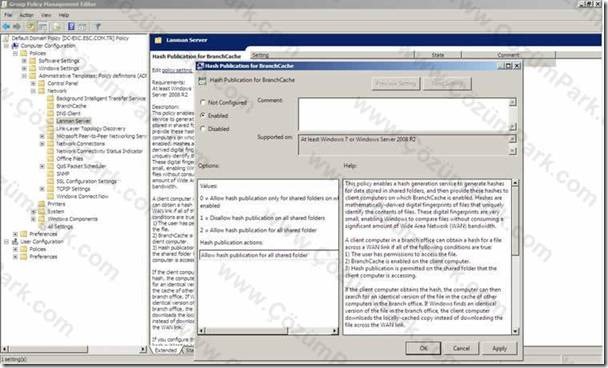This screenshot has height=368, width=608.
Task: Click the Next Setting button
Action: coord(447,83)
